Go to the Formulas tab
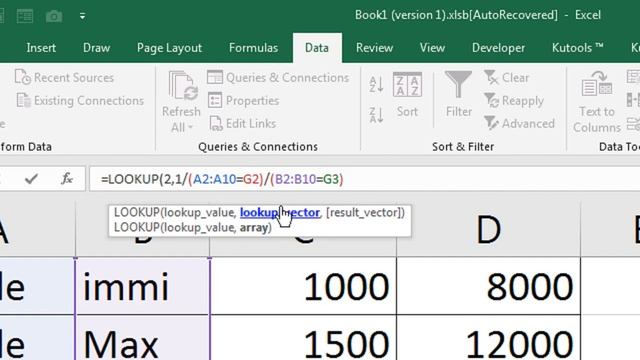 pos(253,48)
